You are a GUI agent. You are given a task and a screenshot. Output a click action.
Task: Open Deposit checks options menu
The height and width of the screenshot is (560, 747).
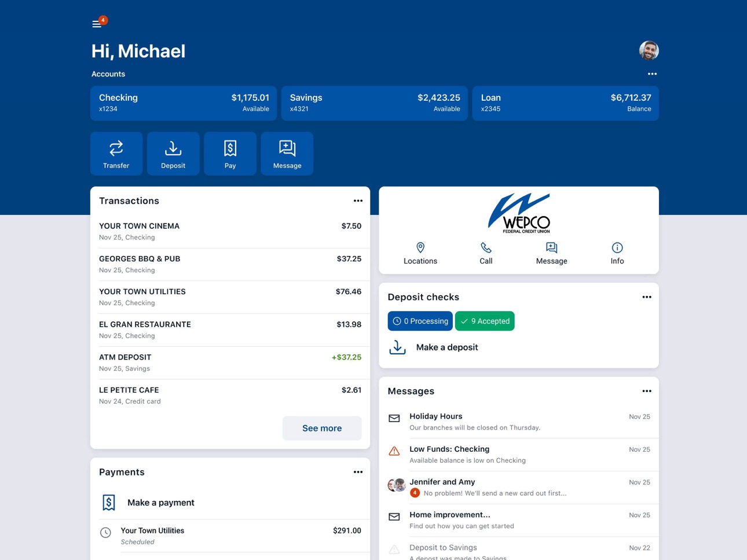(647, 297)
